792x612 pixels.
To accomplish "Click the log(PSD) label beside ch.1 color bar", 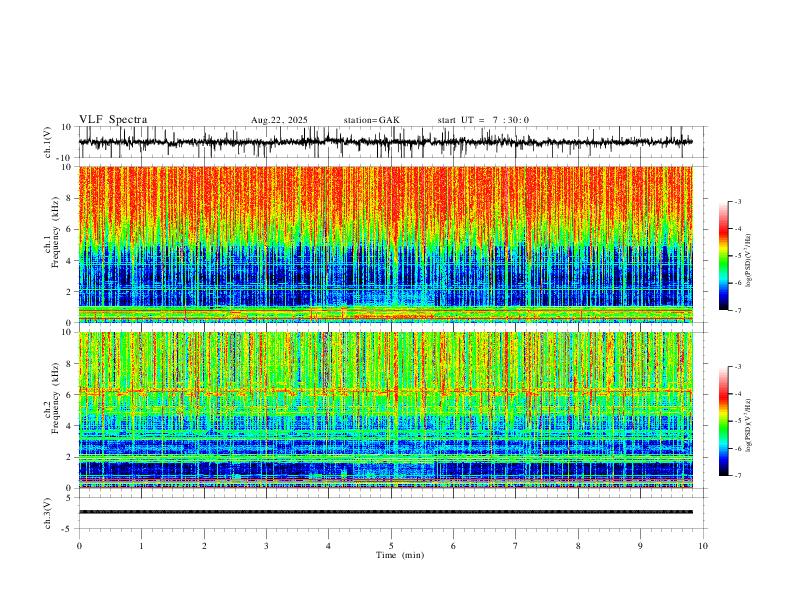I will (x=748, y=260).
